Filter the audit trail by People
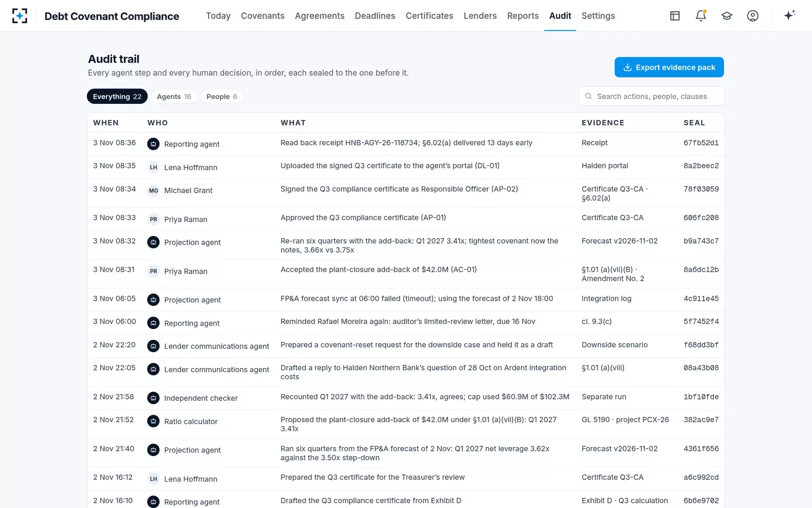Image resolution: width=812 pixels, height=508 pixels. point(222,97)
